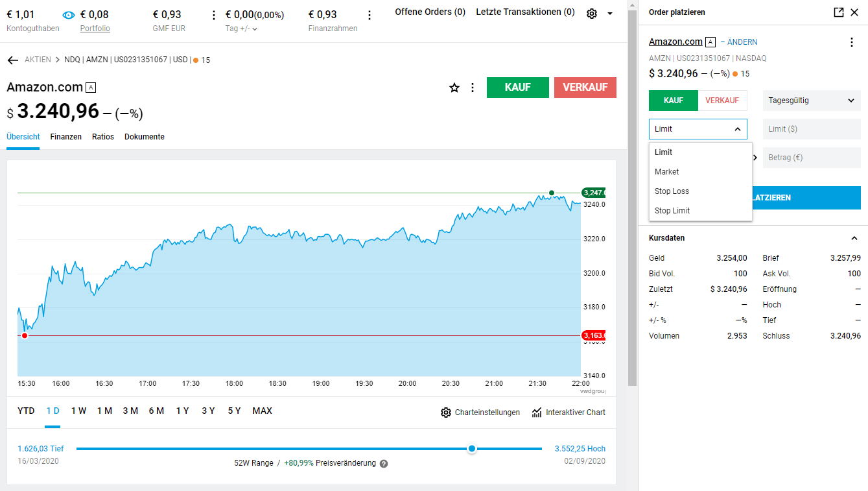
Task: Select the MAX chart range
Action: click(x=263, y=411)
